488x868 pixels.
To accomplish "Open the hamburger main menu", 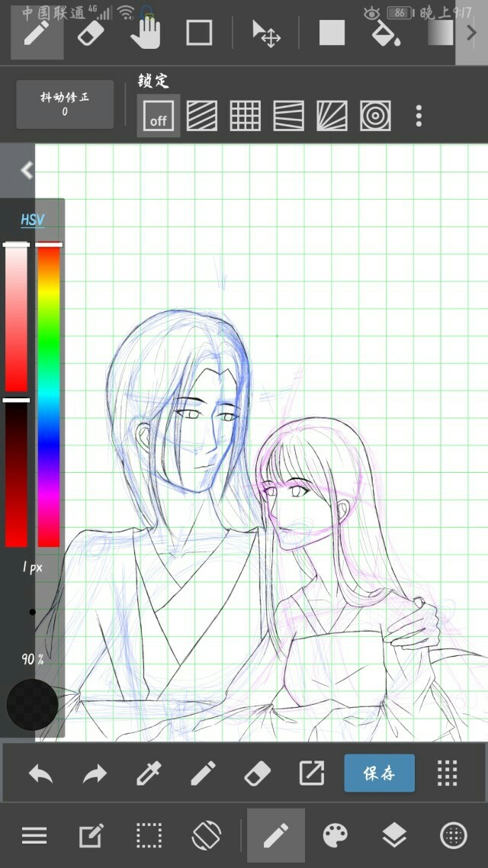I will (34, 836).
